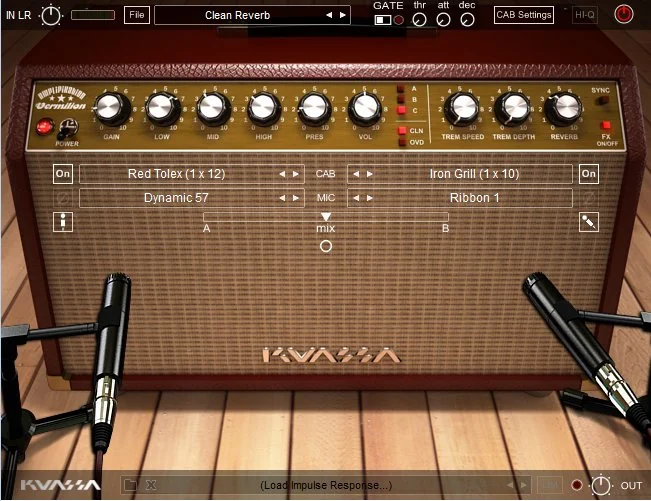651x501 pixels.
Task: Click the TREM DEPTH knob
Action: pos(512,108)
